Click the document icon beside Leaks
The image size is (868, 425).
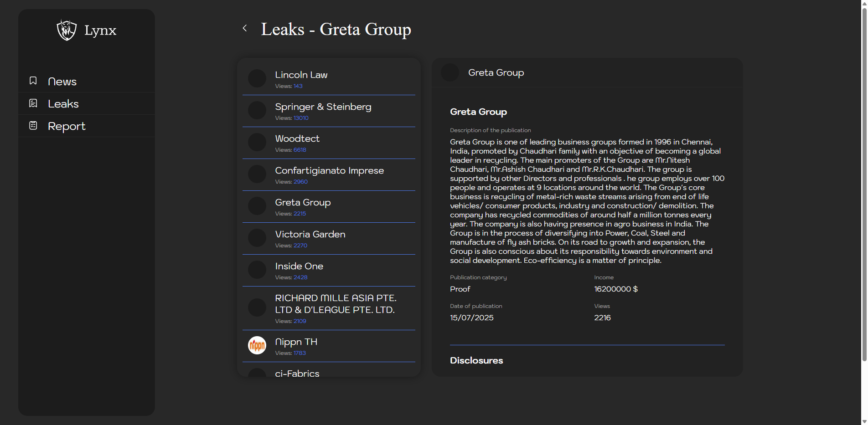[x=33, y=103]
